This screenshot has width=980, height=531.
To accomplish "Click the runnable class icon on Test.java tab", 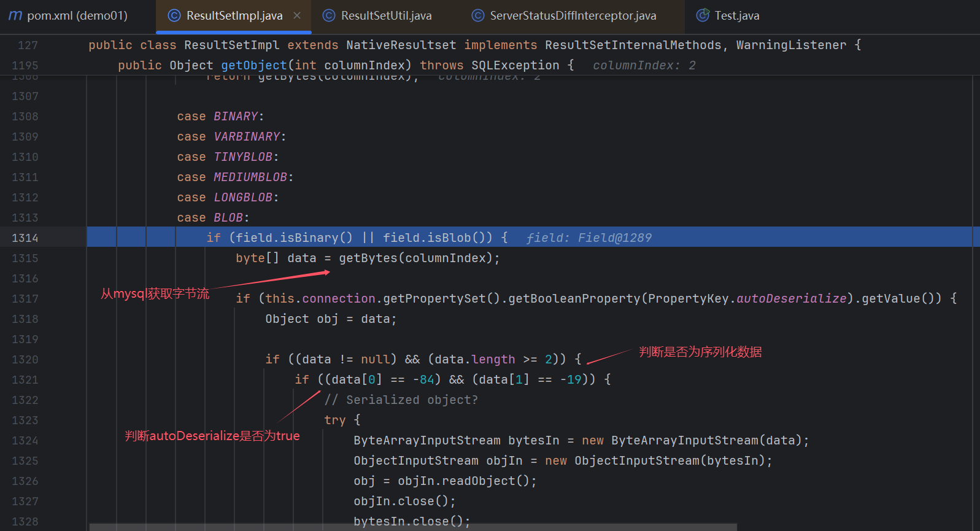I will click(x=703, y=15).
